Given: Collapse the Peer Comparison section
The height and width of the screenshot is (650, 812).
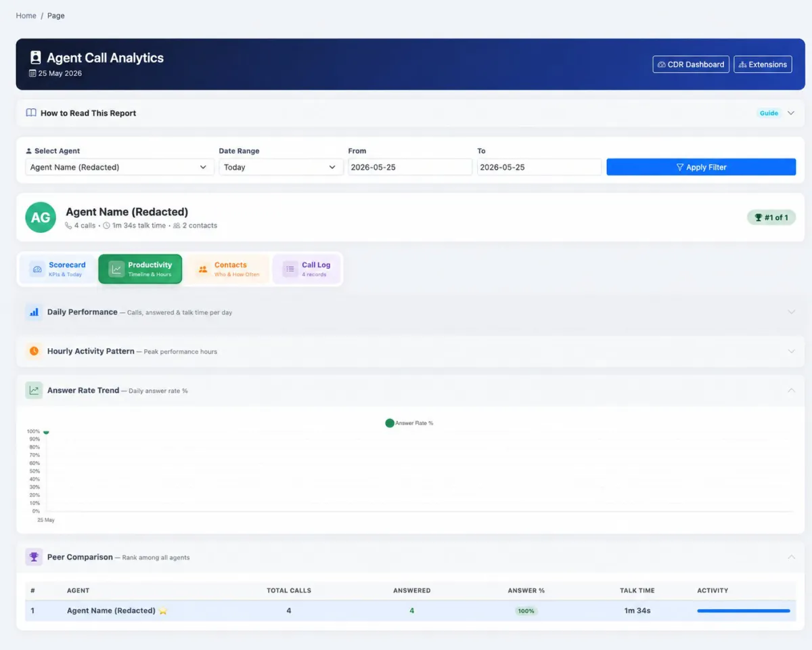Looking at the screenshot, I should [792, 557].
